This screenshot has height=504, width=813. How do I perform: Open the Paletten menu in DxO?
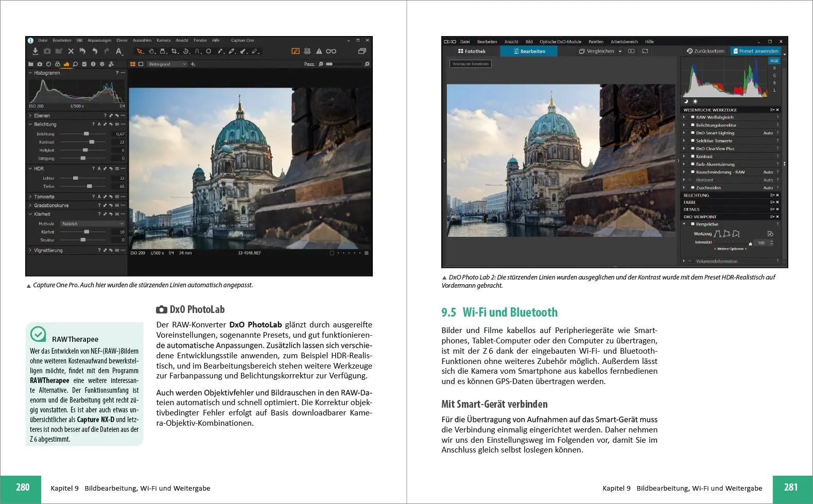596,42
